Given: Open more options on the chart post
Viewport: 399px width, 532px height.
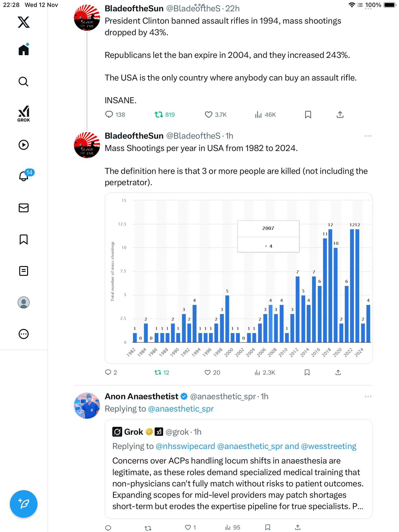Looking at the screenshot, I should pos(368,136).
